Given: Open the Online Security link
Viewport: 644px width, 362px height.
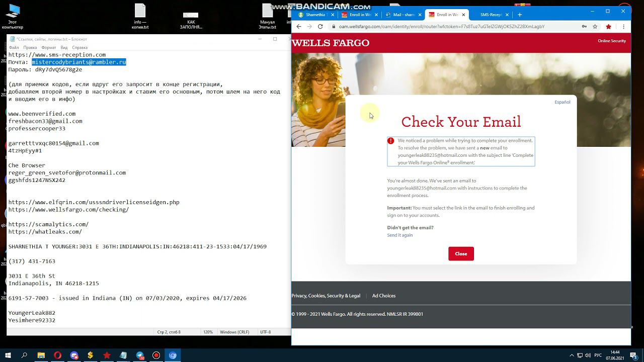Looking at the screenshot, I should 611,41.
